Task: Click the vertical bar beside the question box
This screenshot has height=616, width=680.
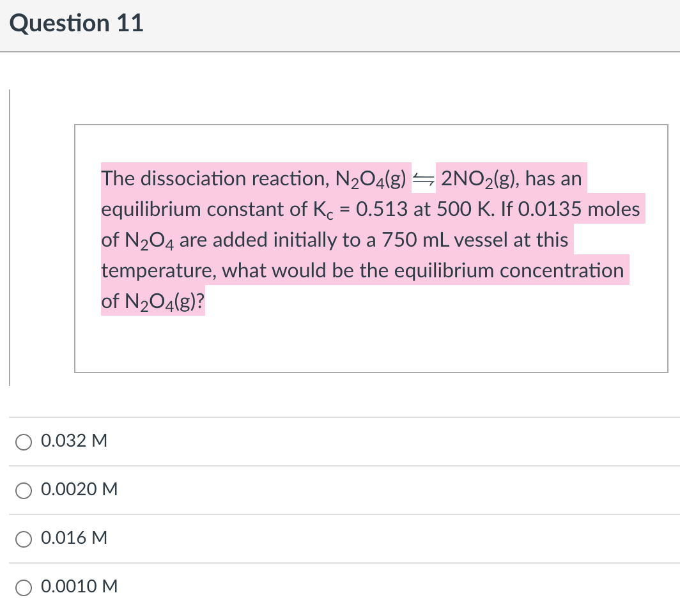Action: (x=10, y=236)
